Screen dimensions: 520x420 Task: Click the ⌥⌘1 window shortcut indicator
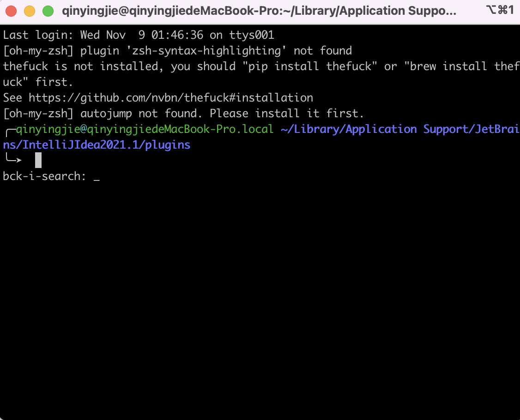click(x=500, y=10)
